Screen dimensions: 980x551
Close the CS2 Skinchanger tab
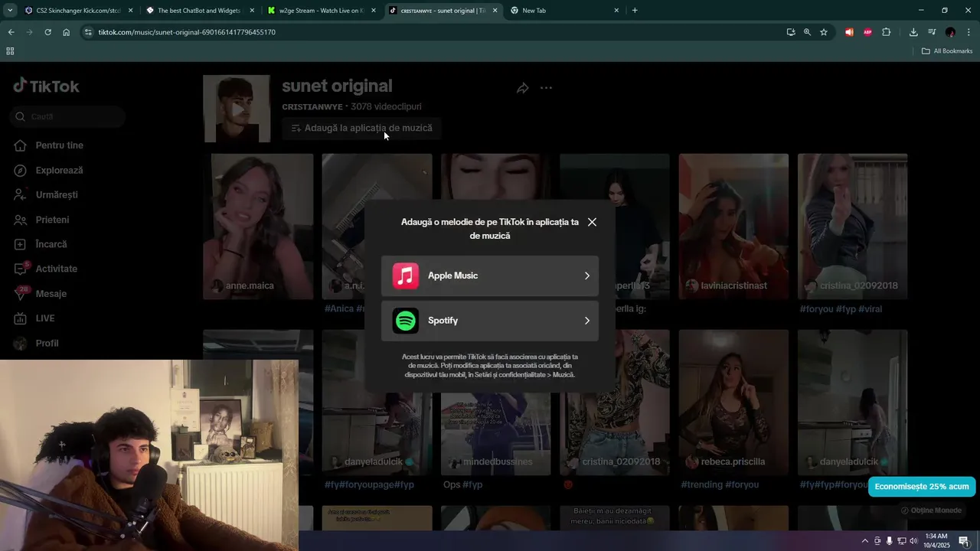pos(131,11)
